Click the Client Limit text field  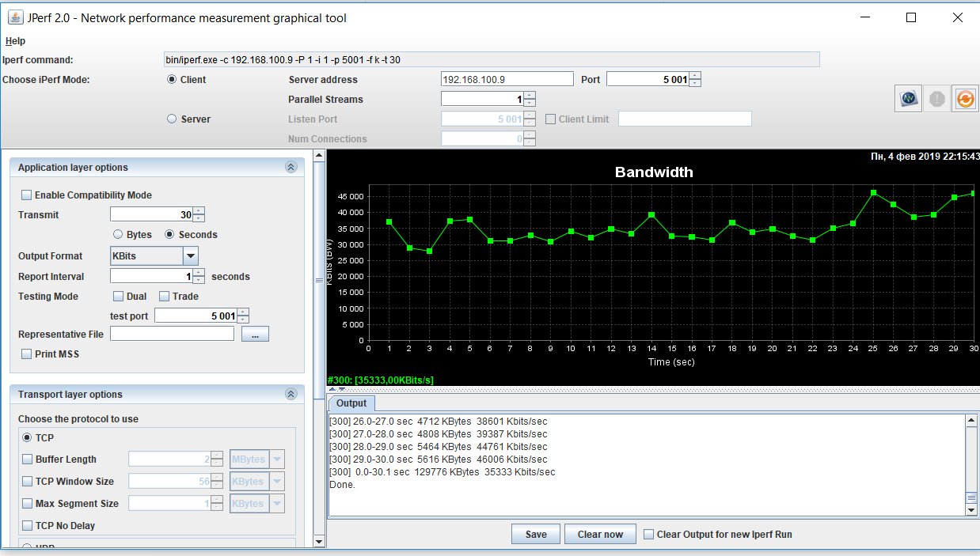point(685,119)
